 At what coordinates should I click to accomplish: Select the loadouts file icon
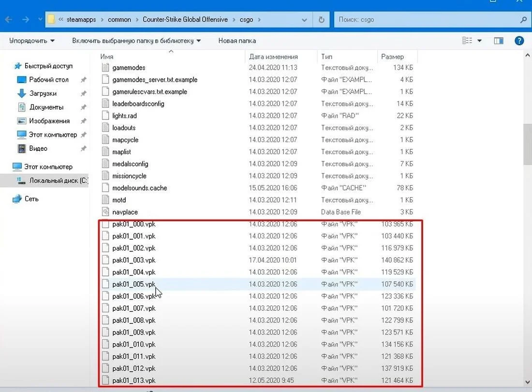pos(105,128)
